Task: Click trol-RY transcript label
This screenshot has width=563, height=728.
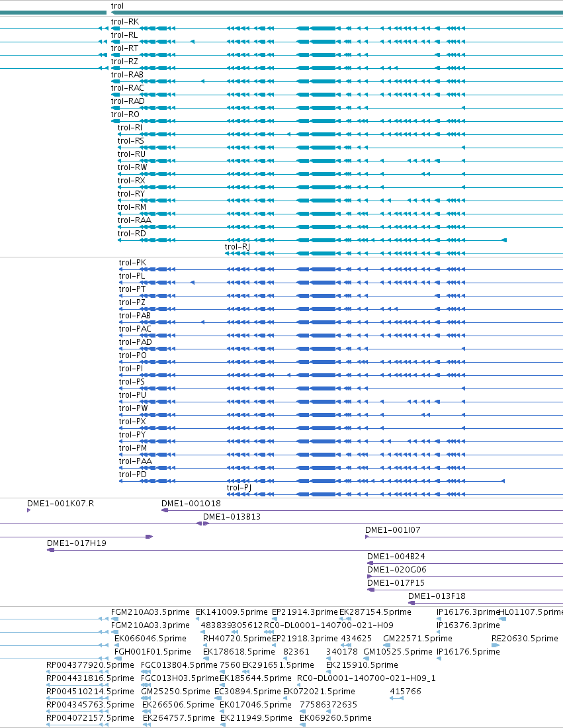Action: [x=132, y=194]
